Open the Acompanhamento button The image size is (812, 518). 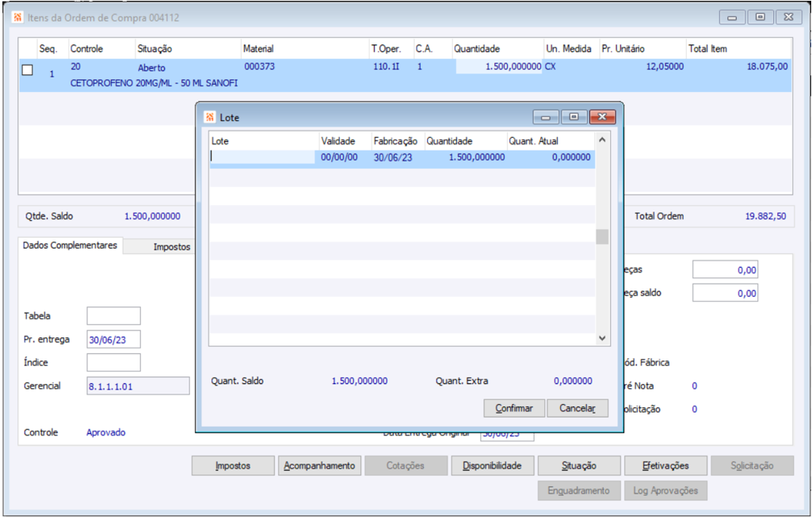point(319,466)
